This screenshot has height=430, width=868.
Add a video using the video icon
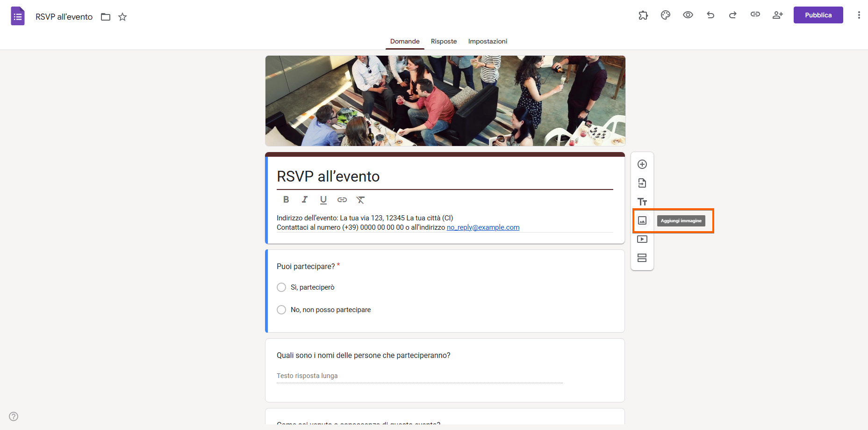[x=642, y=239]
